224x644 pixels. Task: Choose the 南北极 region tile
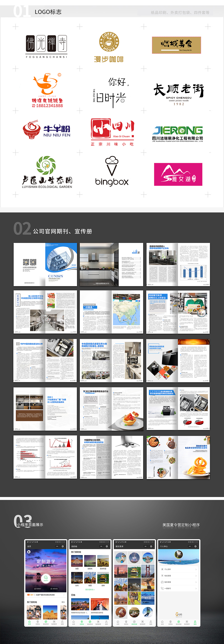pyautogui.click(x=148, y=598)
